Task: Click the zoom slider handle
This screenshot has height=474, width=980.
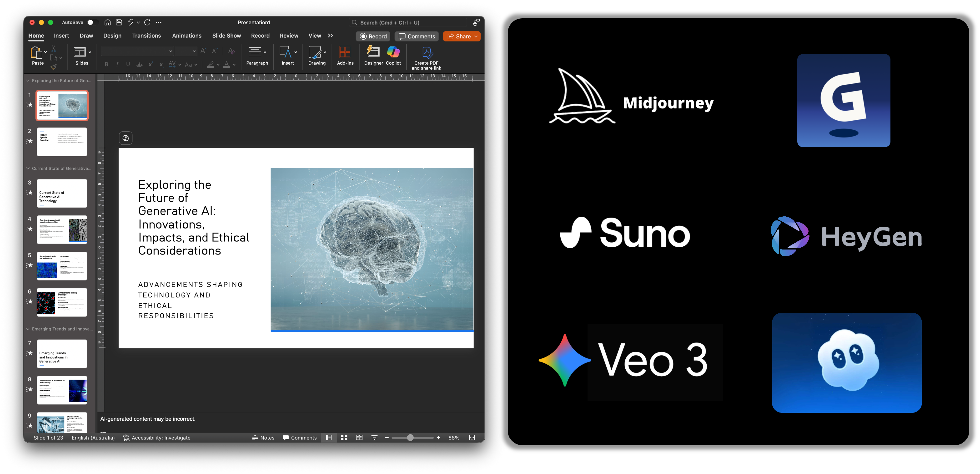Action: tap(410, 438)
